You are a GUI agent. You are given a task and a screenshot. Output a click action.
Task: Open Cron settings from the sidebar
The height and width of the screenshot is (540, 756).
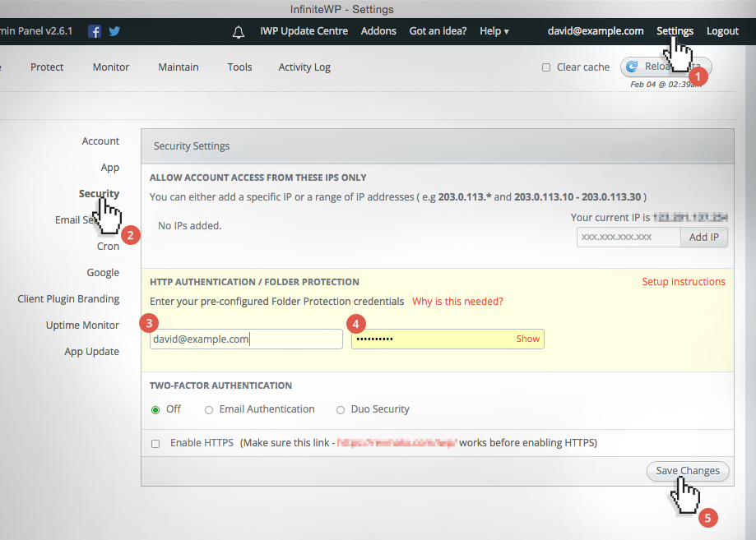108,246
